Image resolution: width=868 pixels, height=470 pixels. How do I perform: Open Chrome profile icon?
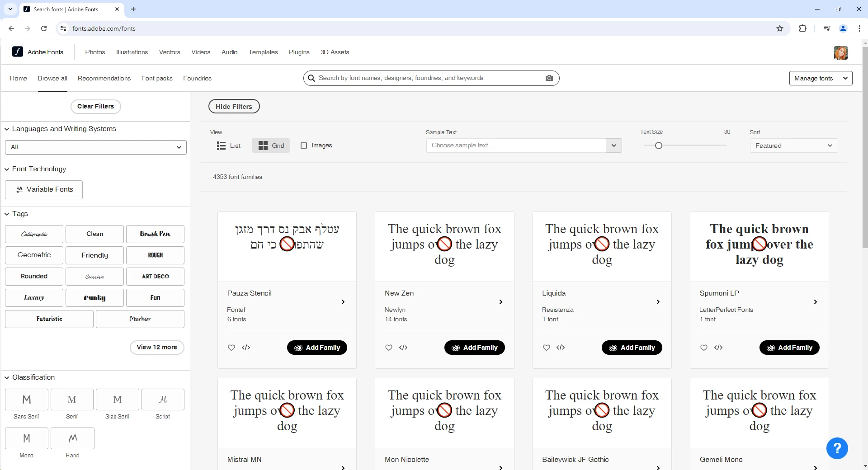(843, 28)
